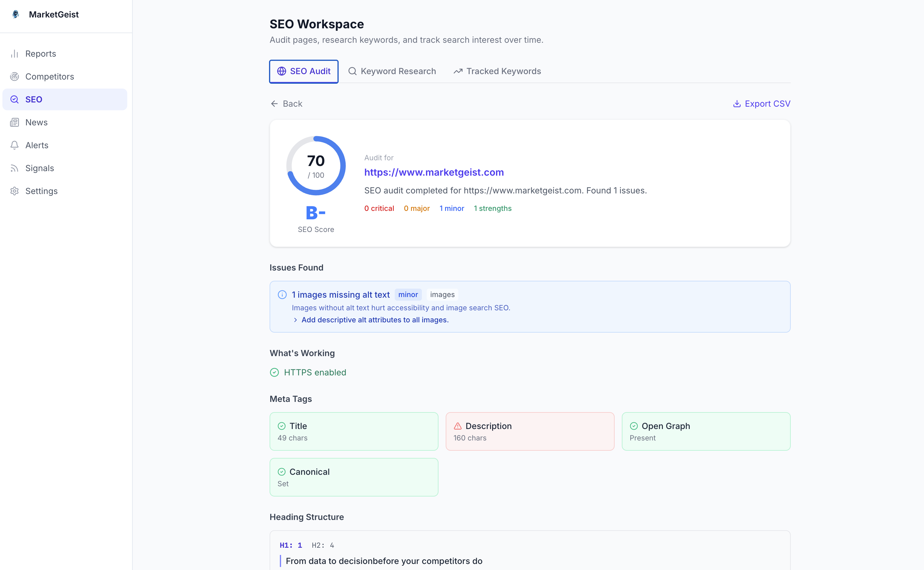Screen dimensions: 924x570
Task: Switch to the Keyword Research tab
Action: pos(392,71)
